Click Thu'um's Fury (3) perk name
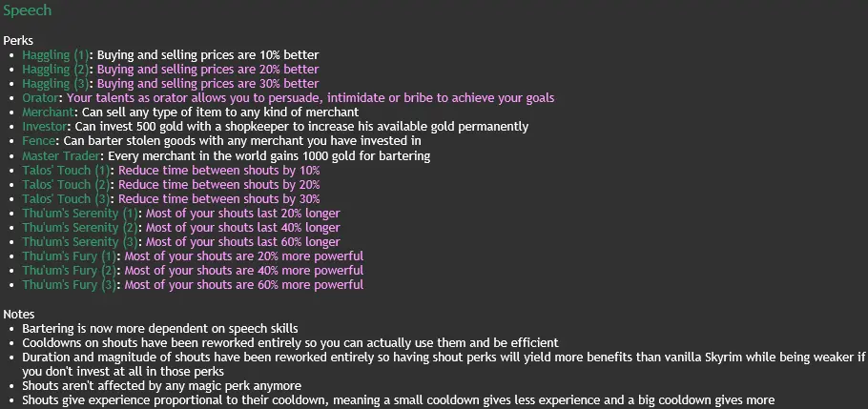 coord(70,285)
